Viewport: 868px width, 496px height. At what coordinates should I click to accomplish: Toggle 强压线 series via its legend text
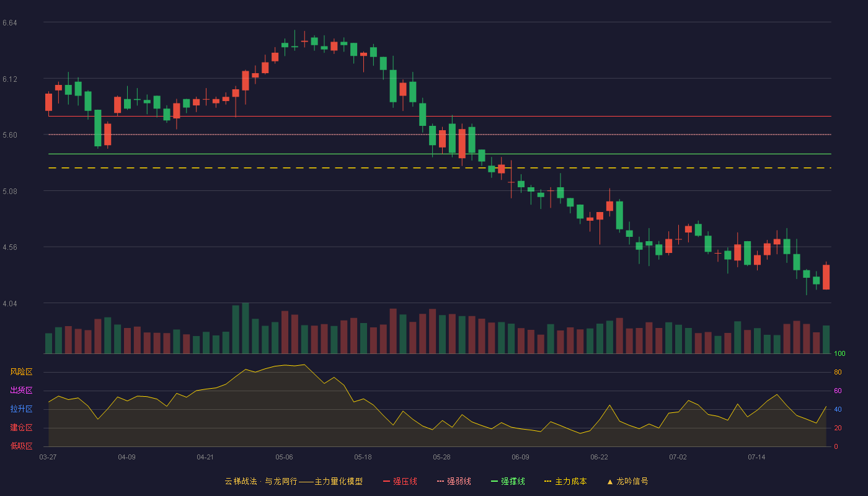coord(405,481)
